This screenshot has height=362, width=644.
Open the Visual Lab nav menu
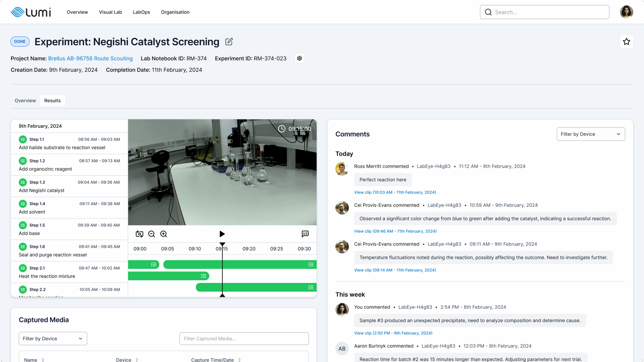click(110, 12)
